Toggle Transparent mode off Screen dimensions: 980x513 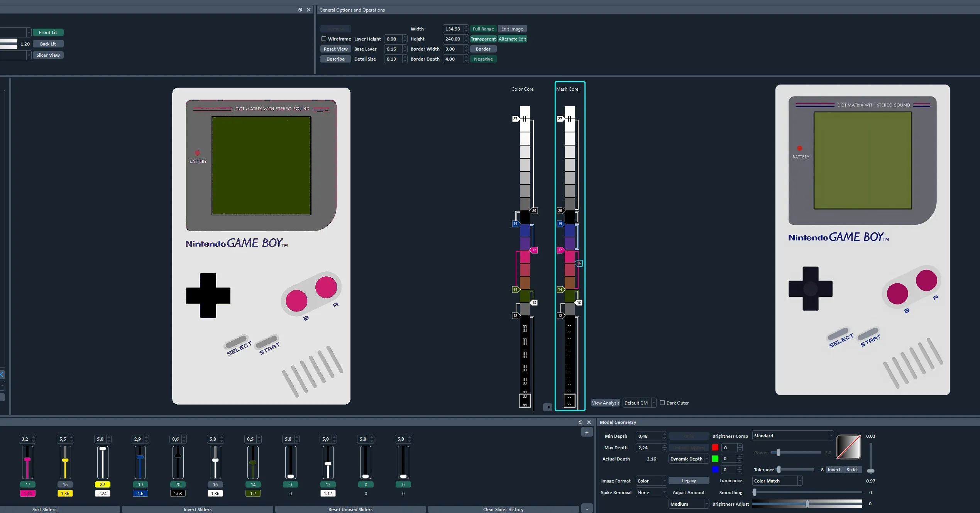pos(482,39)
